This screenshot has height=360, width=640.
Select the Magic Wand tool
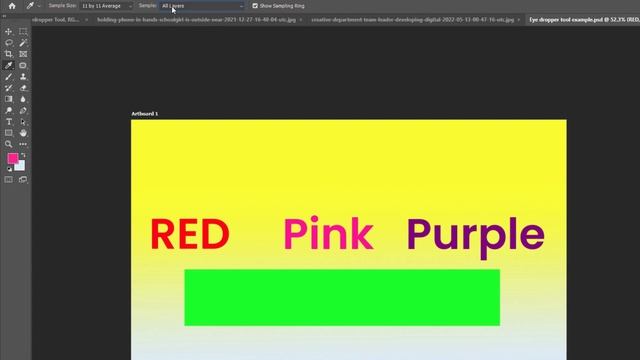point(23,43)
